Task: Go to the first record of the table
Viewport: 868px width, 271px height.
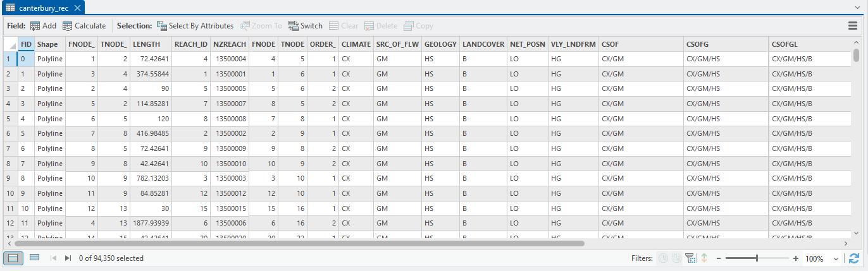Action: [54, 258]
